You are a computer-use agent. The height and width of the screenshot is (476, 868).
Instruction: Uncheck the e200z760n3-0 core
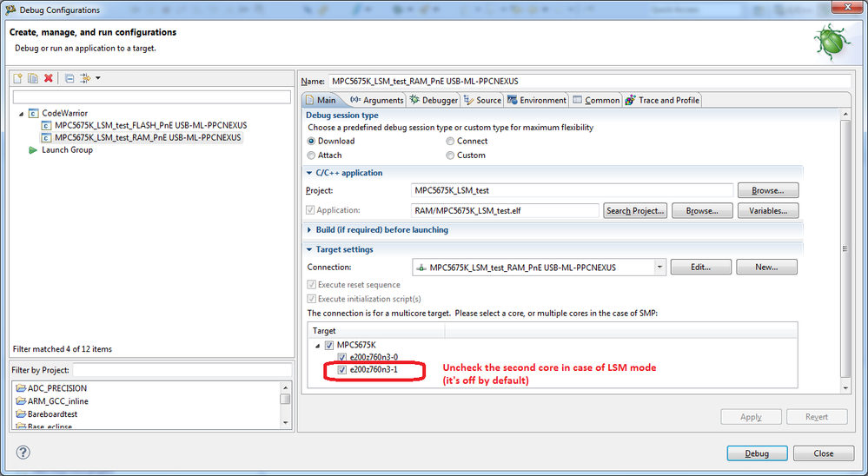click(342, 358)
